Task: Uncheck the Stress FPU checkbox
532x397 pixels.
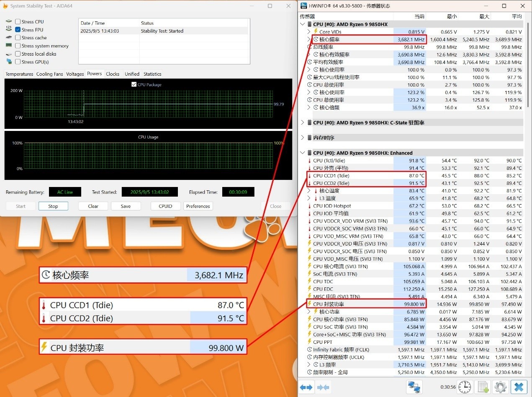Action: coord(18,30)
